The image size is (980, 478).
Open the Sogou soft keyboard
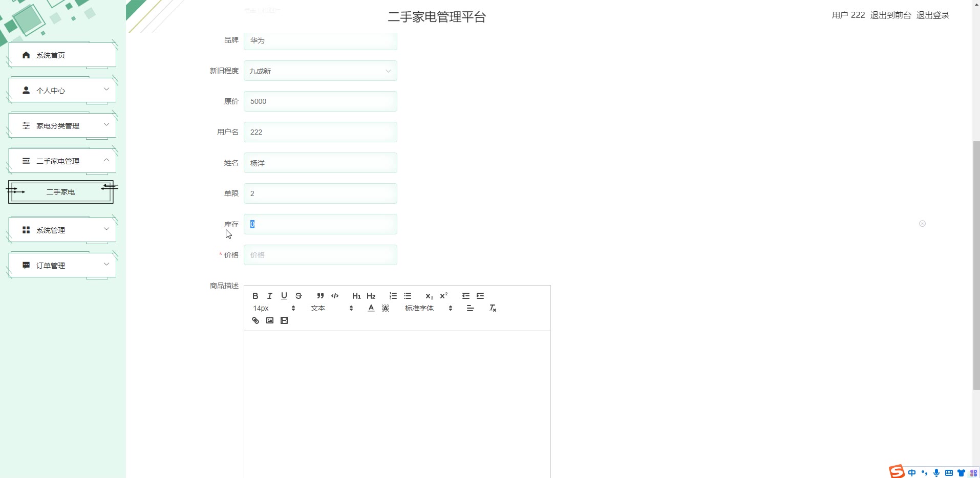tap(949, 473)
